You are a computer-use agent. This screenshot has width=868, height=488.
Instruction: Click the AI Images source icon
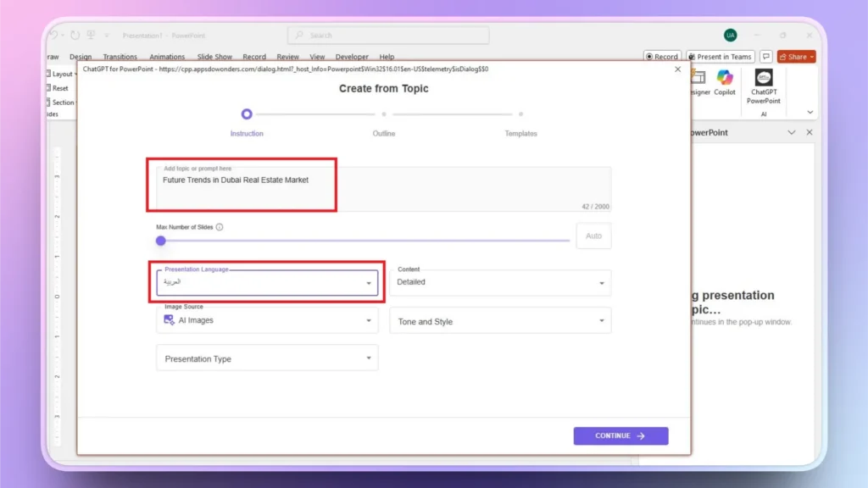pyautogui.click(x=169, y=319)
